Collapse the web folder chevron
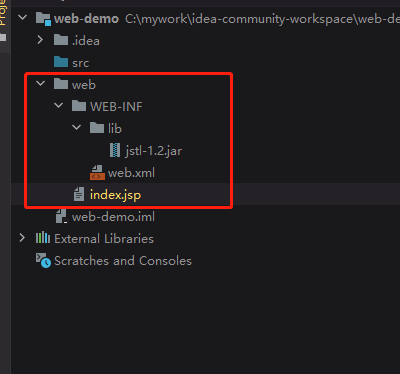Image resolution: width=400 pixels, height=374 pixels. [x=40, y=83]
